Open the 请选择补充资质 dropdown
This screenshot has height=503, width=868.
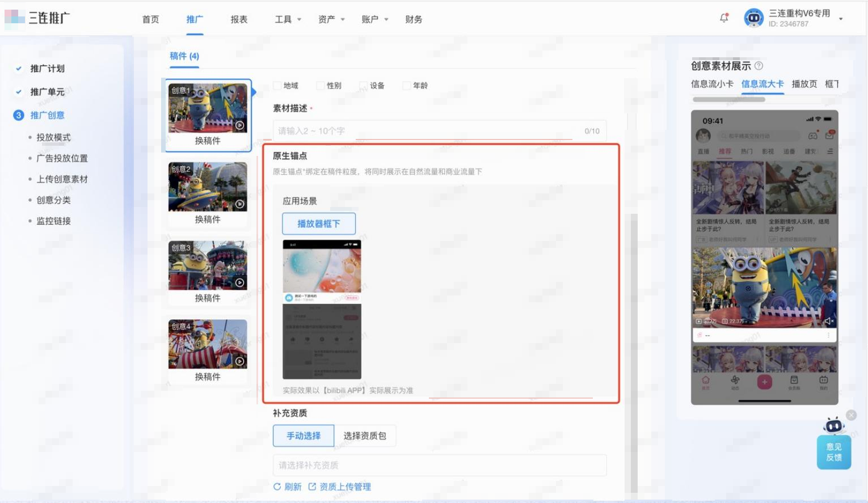click(440, 466)
